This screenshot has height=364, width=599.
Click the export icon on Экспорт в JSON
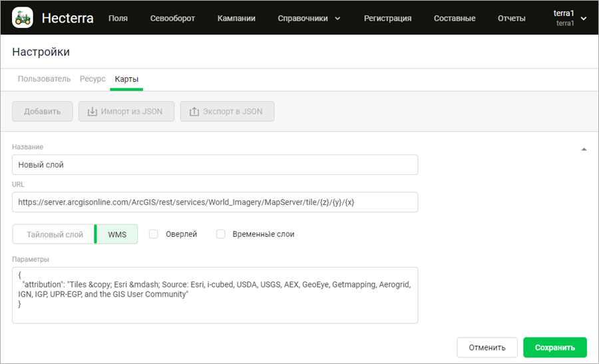point(194,112)
